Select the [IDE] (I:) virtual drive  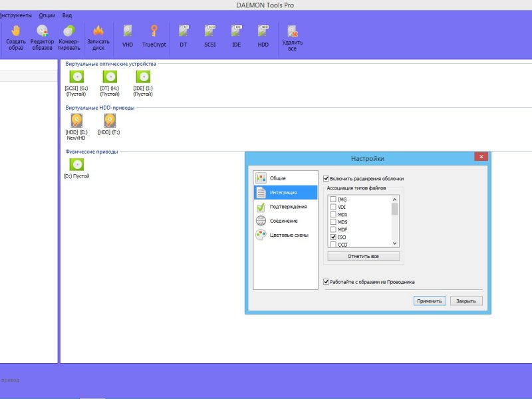(143, 84)
